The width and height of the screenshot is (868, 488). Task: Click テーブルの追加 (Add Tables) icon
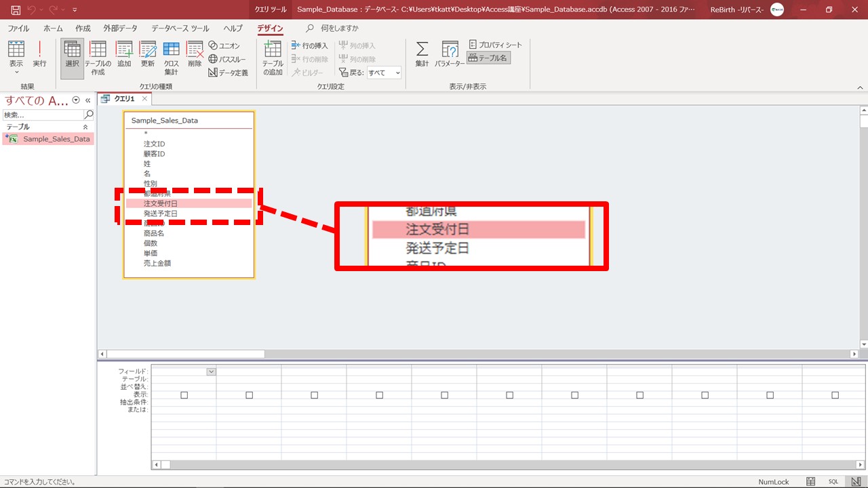click(x=273, y=56)
